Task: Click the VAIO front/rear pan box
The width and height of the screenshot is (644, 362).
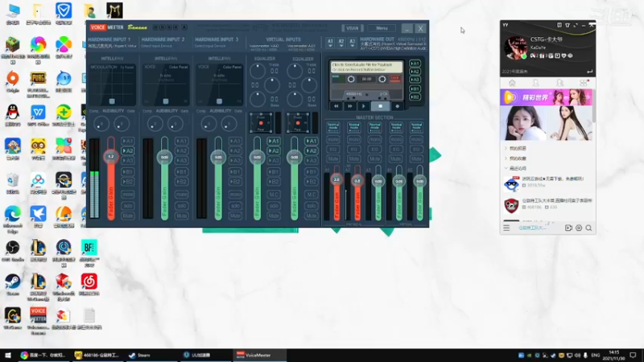Action: pyautogui.click(x=261, y=123)
